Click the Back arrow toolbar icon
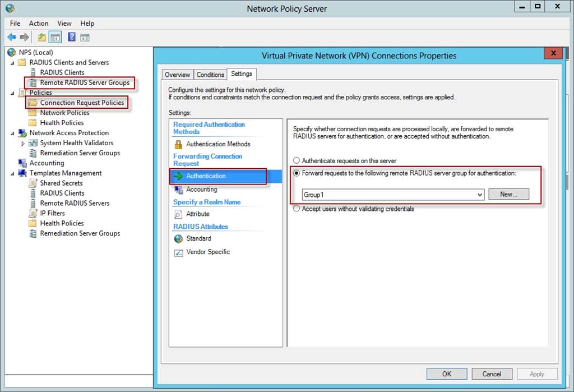 tap(12, 37)
